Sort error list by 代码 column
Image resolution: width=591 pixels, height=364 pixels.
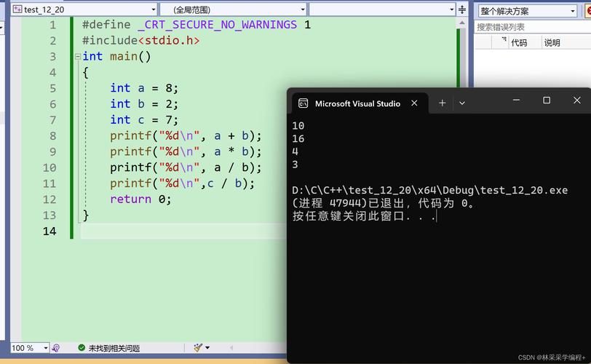[x=519, y=42]
